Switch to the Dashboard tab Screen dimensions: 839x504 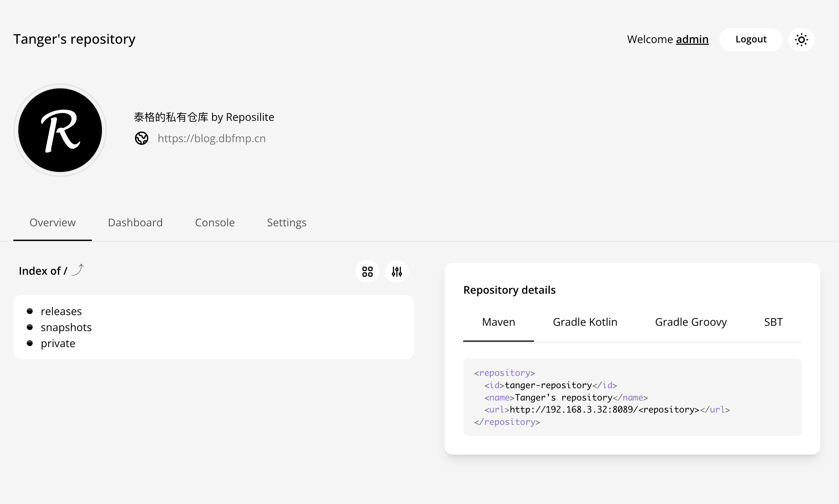pyautogui.click(x=135, y=222)
